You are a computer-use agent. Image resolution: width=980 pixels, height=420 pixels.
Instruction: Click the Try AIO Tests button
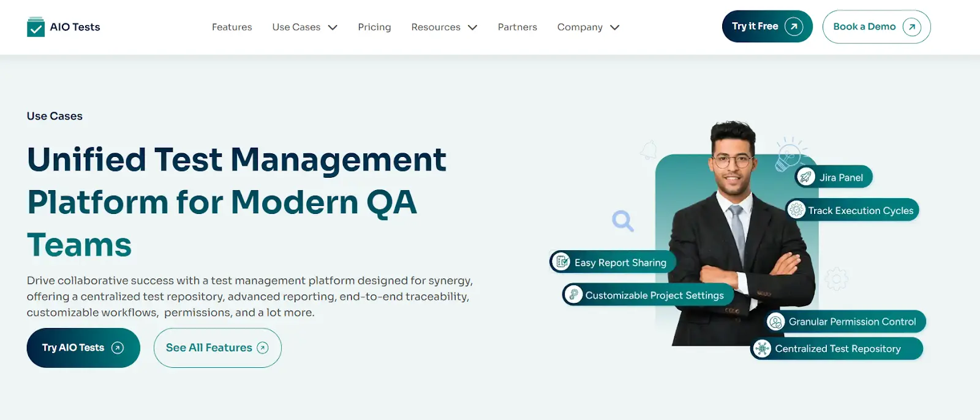83,348
